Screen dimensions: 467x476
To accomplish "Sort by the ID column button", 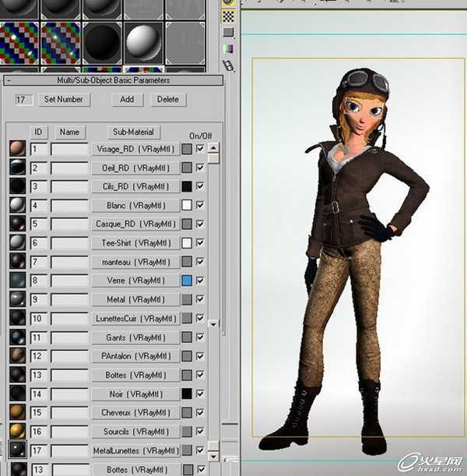I will click(x=38, y=132).
